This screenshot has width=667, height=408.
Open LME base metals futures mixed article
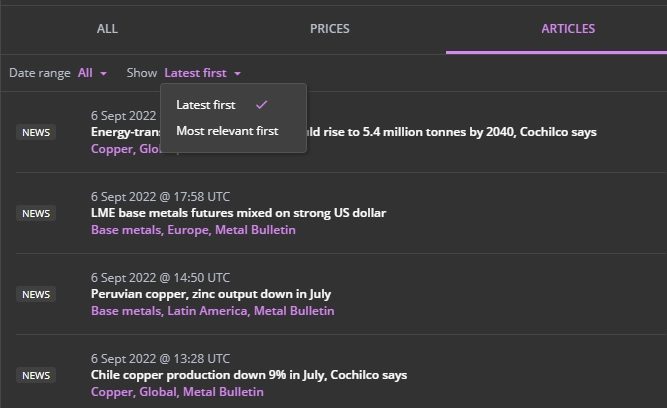point(238,213)
